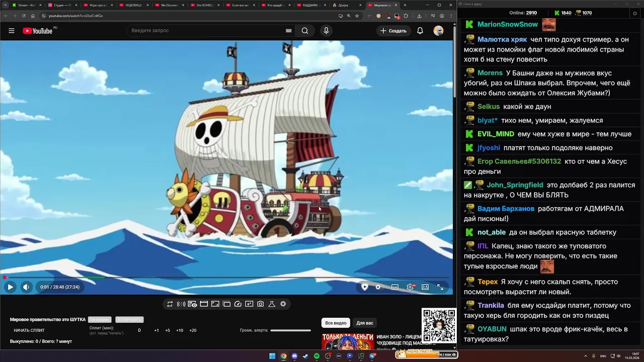Click the audio broadcast wave icon in toolbar
Image resolution: width=644 pixels, height=362 pixels.
click(181, 304)
